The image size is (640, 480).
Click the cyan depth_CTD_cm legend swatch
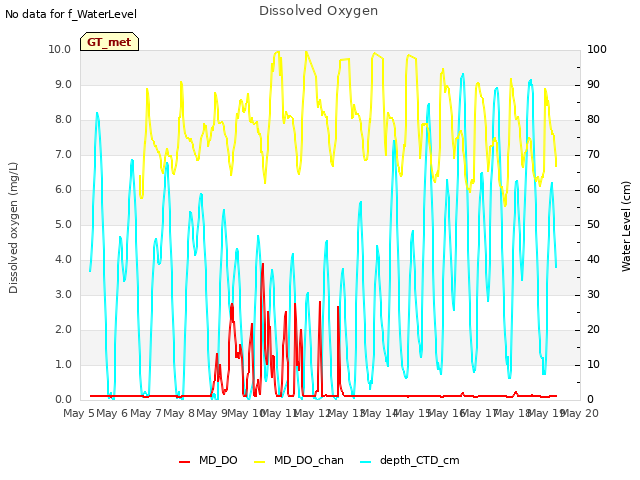(366, 462)
